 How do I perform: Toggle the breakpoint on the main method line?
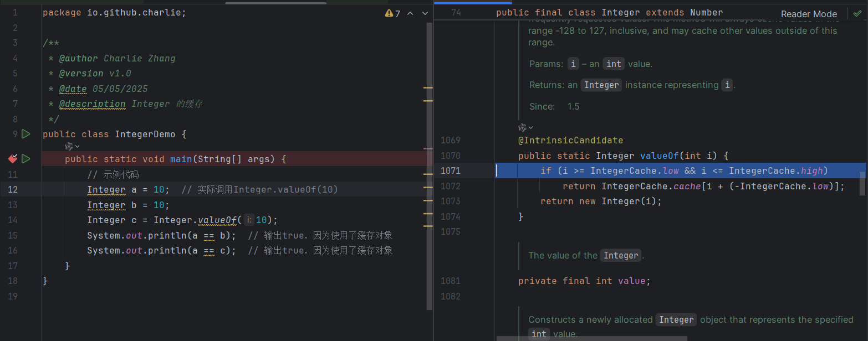point(12,159)
